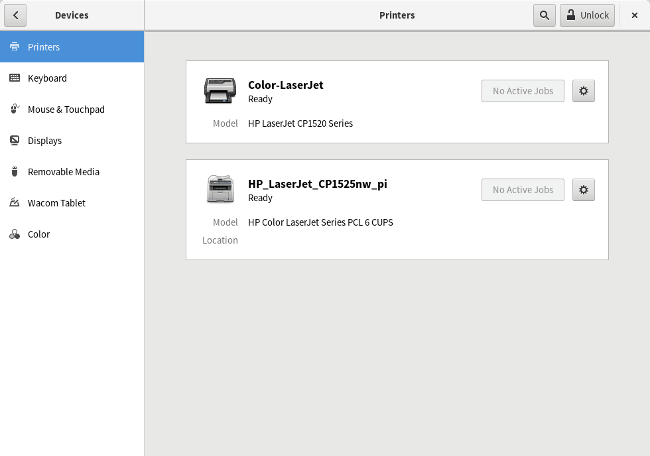This screenshot has width=650, height=456.
Task: Click the HP_LaserJet_CP1525nw_pi printer icon
Action: pyautogui.click(x=219, y=189)
